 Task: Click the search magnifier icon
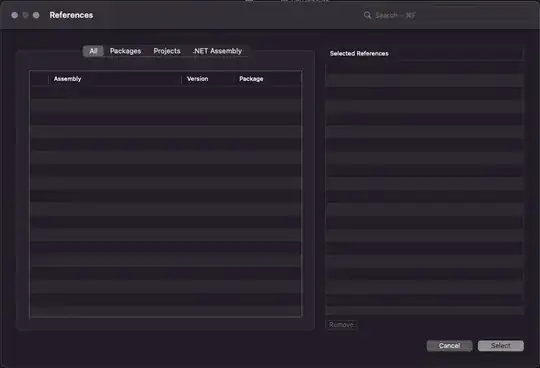coord(367,15)
